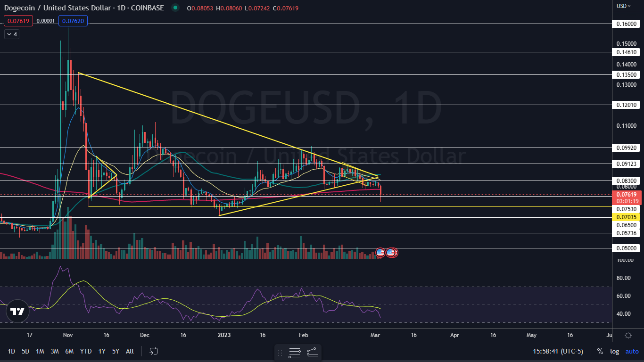Click the 0.08300 horizontal line price label
Viewport: 644px width, 362px height.
[625, 181]
